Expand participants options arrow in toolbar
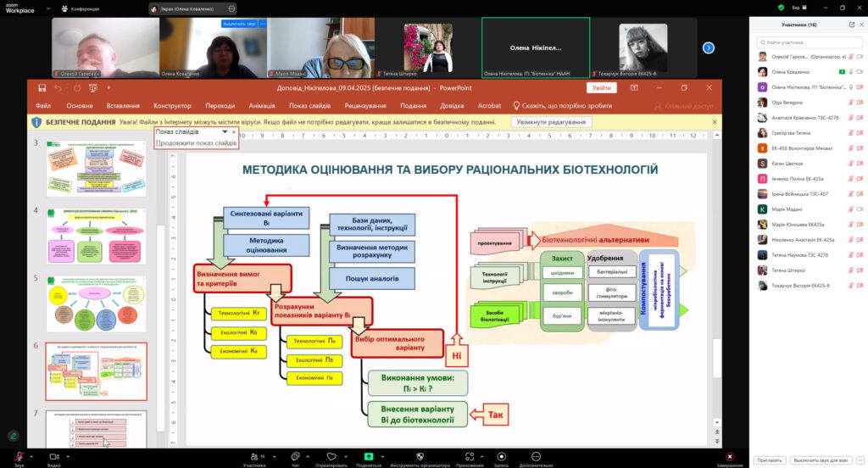Image resolution: width=868 pixels, height=468 pixels. point(275,456)
